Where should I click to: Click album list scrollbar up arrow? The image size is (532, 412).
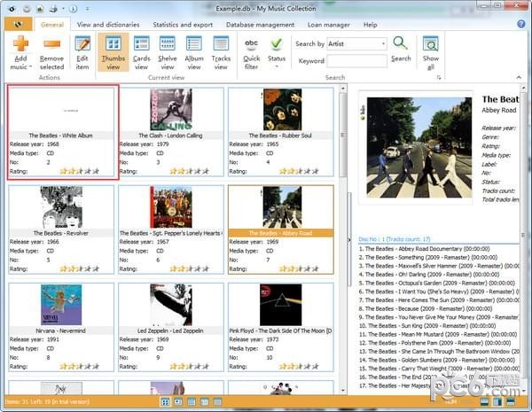click(342, 89)
